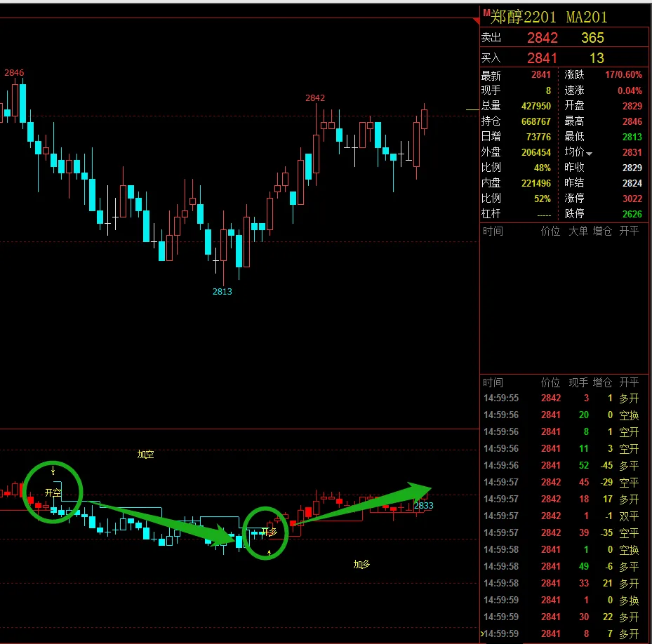Click the 2833 label in the indicator panel
Screen dimensions: 652x644
(x=423, y=505)
